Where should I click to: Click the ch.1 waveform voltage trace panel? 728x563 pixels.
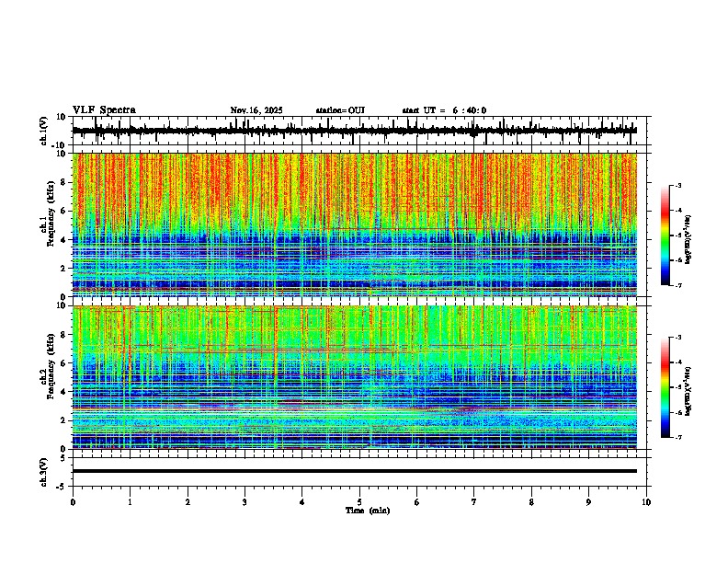tap(361, 131)
